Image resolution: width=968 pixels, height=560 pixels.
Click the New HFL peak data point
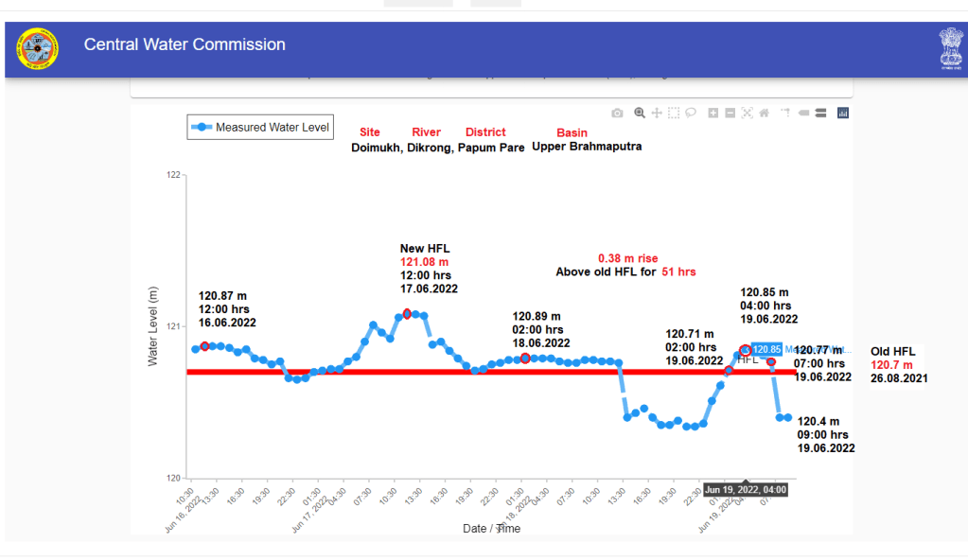click(x=407, y=313)
